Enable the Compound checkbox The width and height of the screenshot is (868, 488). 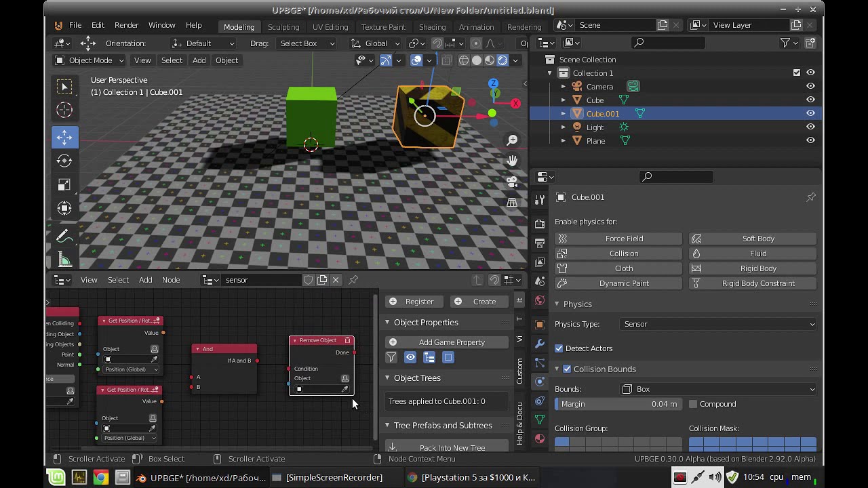(693, 404)
